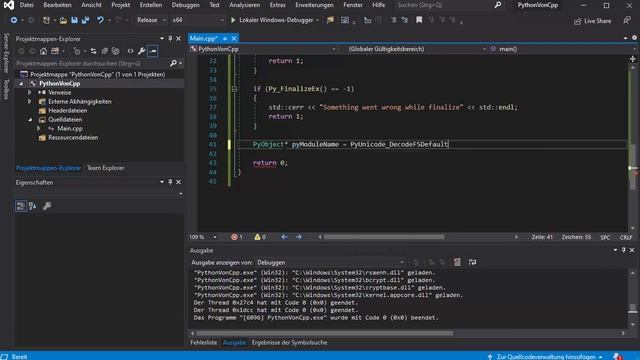640x360 pixels.
Task: Open the Server-Explorer side tab
Action: pos(6,53)
